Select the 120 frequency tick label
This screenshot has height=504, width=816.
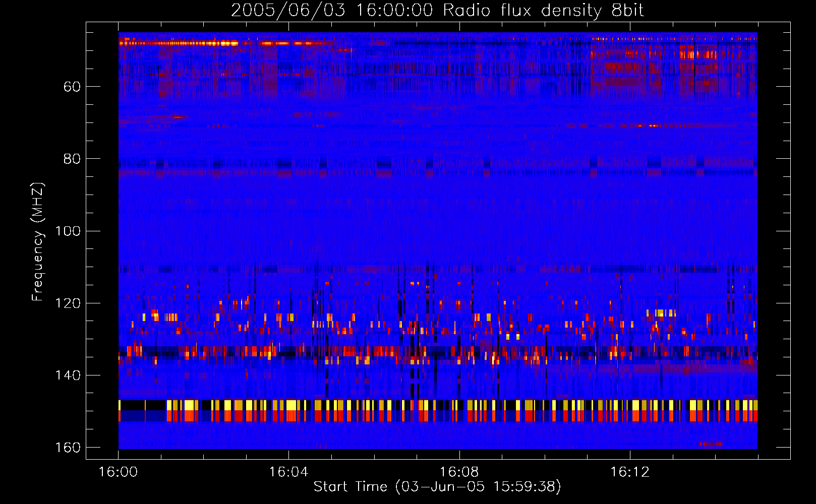pyautogui.click(x=68, y=303)
